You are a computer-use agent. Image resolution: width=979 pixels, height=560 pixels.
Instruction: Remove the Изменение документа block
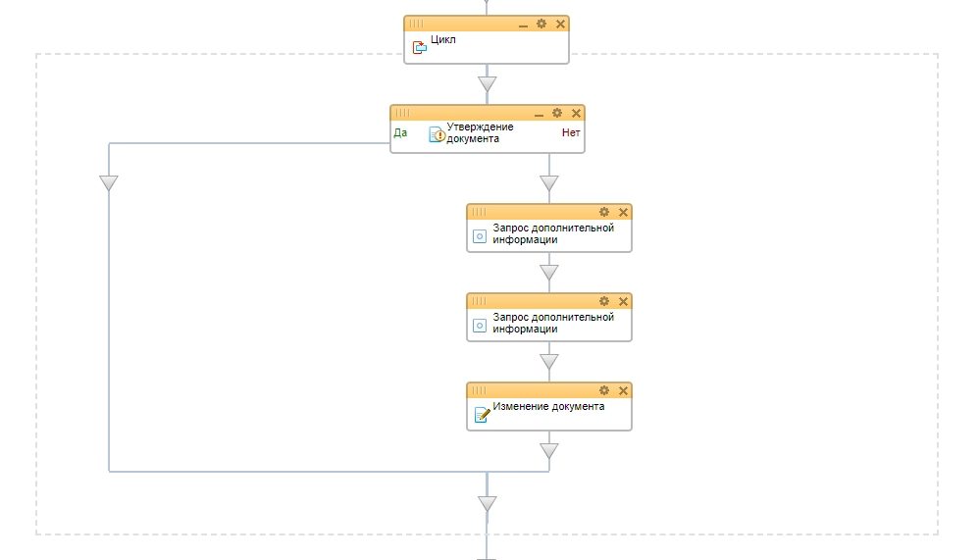pos(623,390)
